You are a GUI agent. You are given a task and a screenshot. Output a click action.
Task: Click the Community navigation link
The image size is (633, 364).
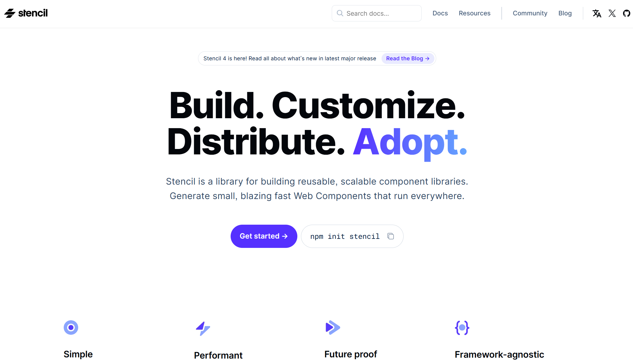coord(530,13)
